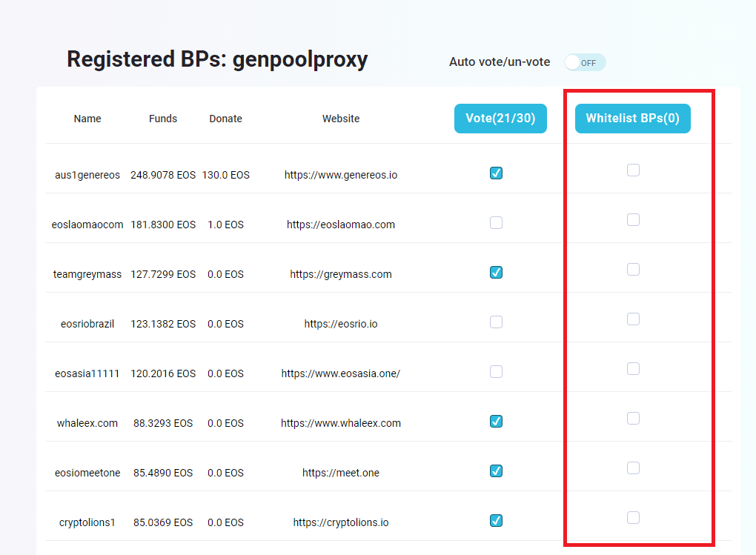Uncheck the vote checkbox for whaleex.com

(497, 422)
